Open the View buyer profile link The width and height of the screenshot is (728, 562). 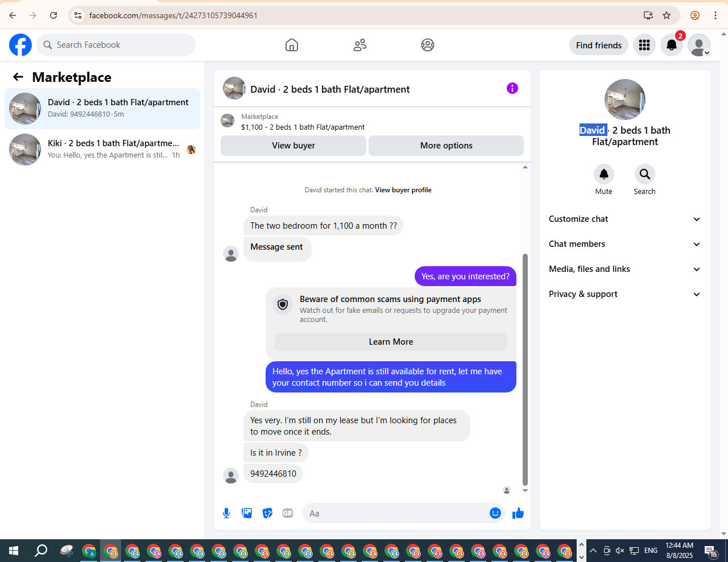pos(403,190)
